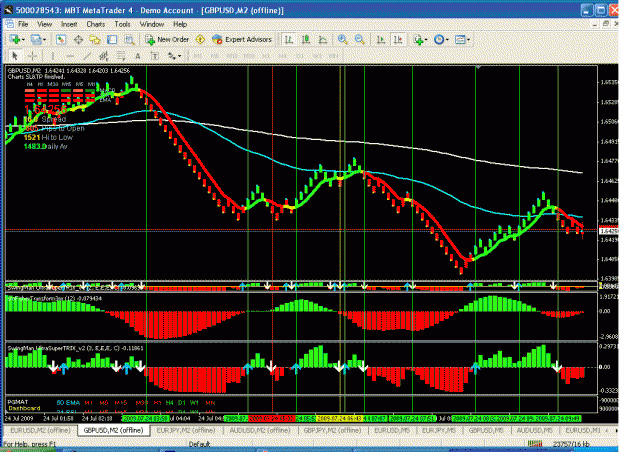
Task: Select the Trendline drawing tool
Action: click(87, 56)
